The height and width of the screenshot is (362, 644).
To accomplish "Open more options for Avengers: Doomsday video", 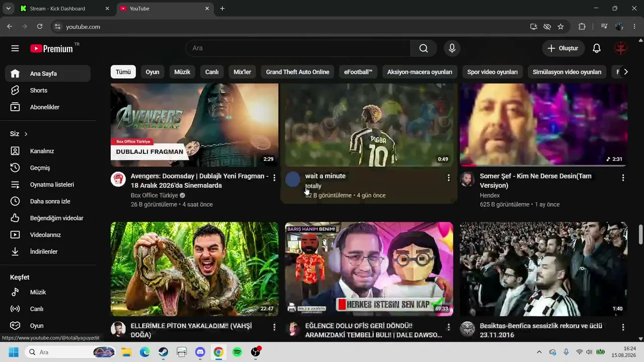I will pos(274,177).
